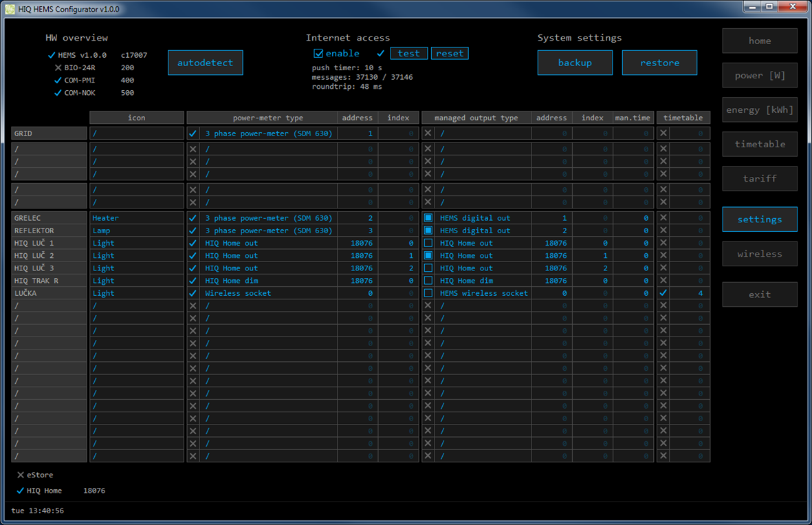The height and width of the screenshot is (525, 812).
Task: Click the checkmark icon next to HEMS v1.0.0
Action: [x=52, y=55]
